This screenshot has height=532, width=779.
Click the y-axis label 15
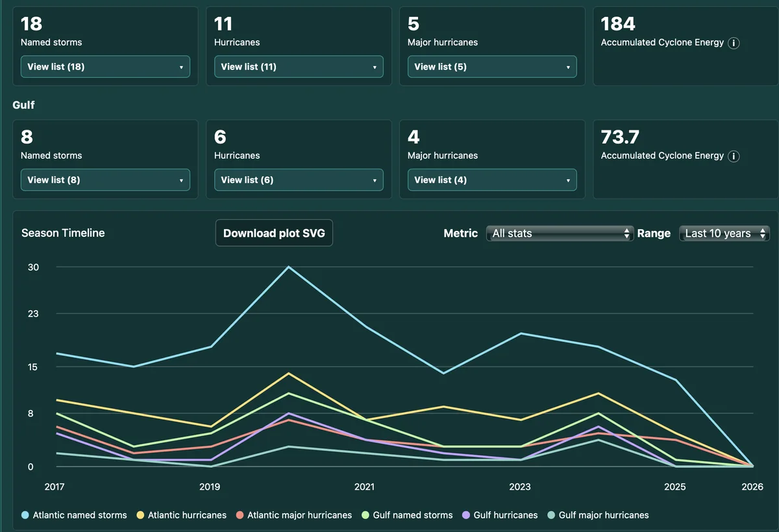click(33, 367)
